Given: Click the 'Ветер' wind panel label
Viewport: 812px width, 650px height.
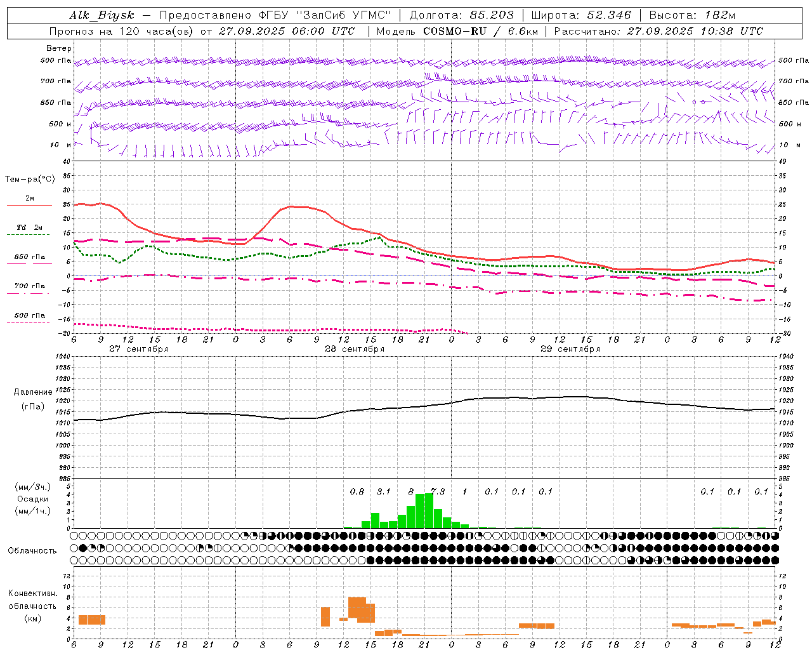Looking at the screenshot, I should tap(59, 48).
